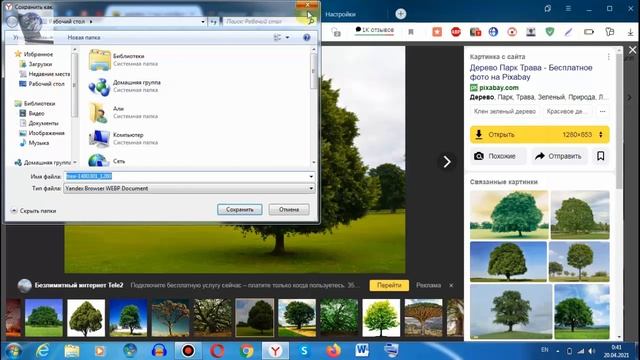This screenshot has width=640, height=360.
Task: Click the Перейти button in the Tele2 ad
Action: tap(389, 285)
